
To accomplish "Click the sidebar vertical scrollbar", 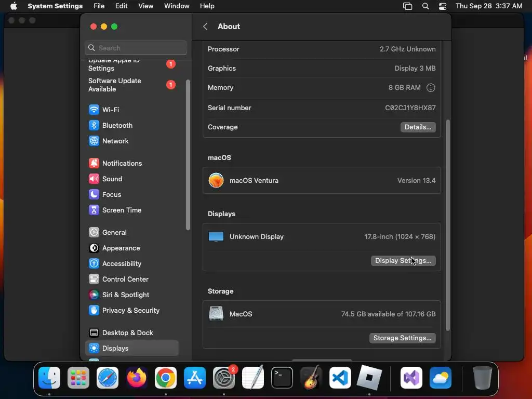I will click(188, 155).
